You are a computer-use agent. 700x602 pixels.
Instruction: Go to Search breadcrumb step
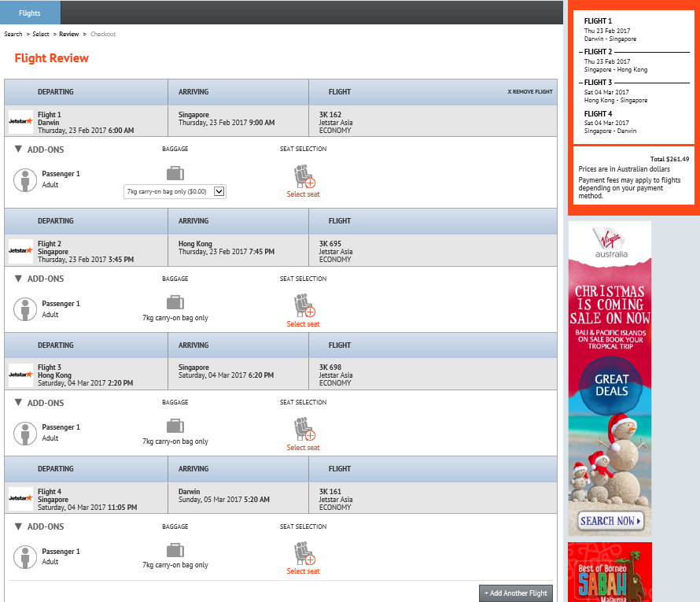[x=13, y=34]
